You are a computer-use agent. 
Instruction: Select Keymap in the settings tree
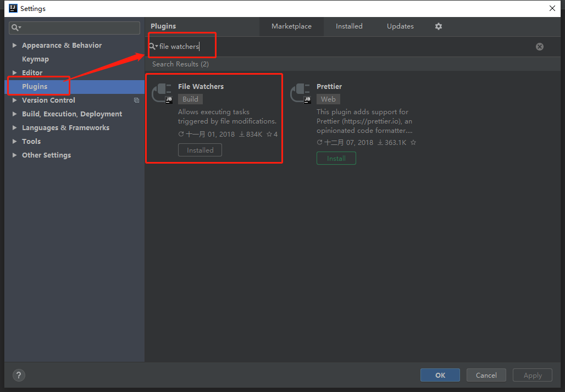coord(35,59)
